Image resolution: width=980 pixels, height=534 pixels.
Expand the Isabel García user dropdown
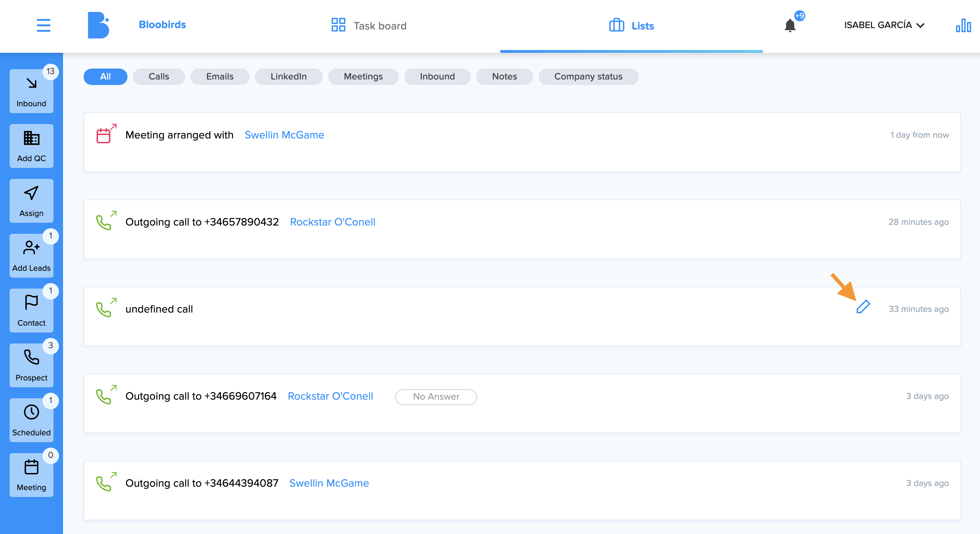coord(884,25)
